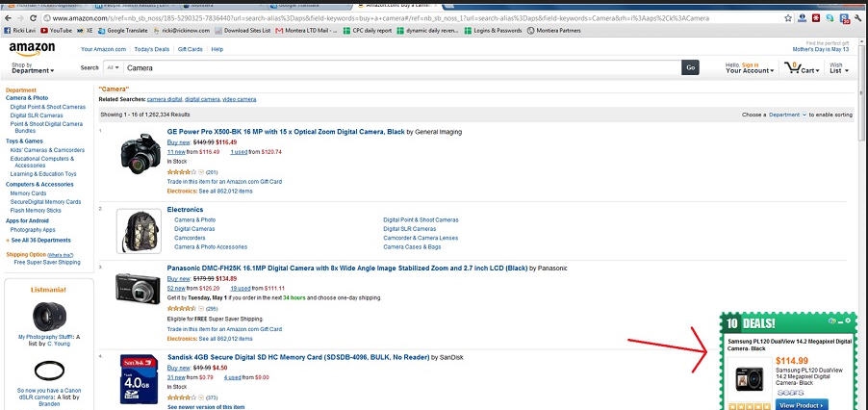The width and height of the screenshot is (868, 410).
Task: Expand rating details arrow for Sandisk 4GB card
Action: [201, 397]
